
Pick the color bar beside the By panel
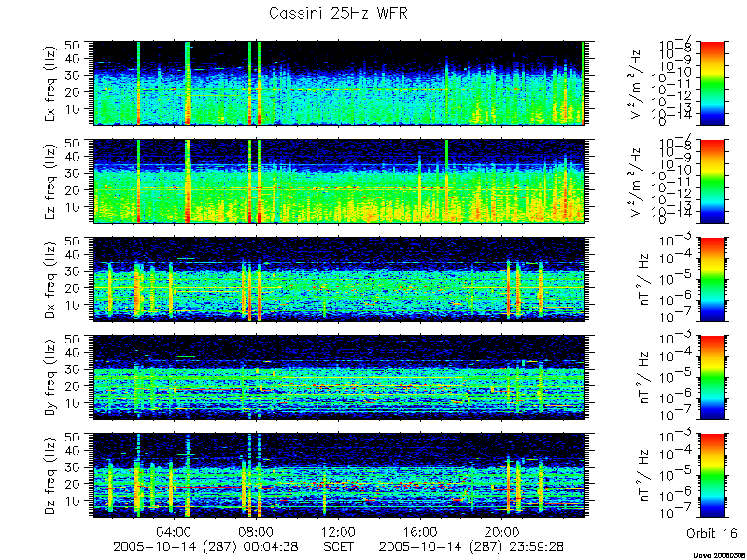(712, 377)
